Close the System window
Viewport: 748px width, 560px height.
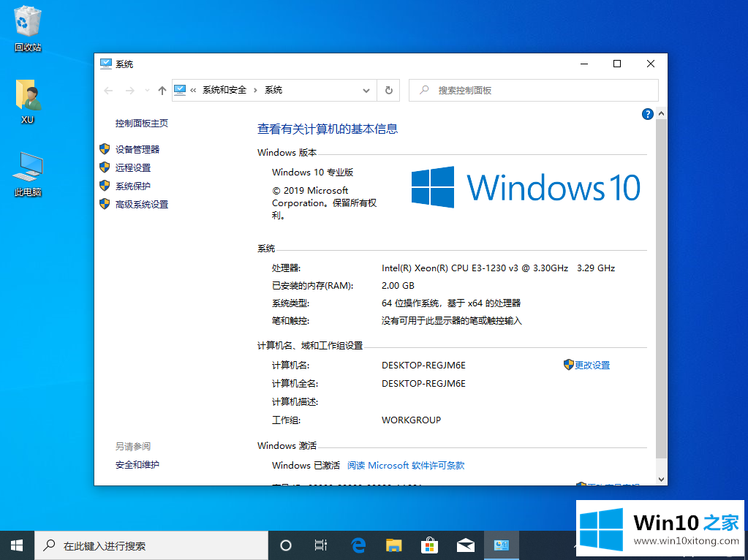tap(650, 64)
